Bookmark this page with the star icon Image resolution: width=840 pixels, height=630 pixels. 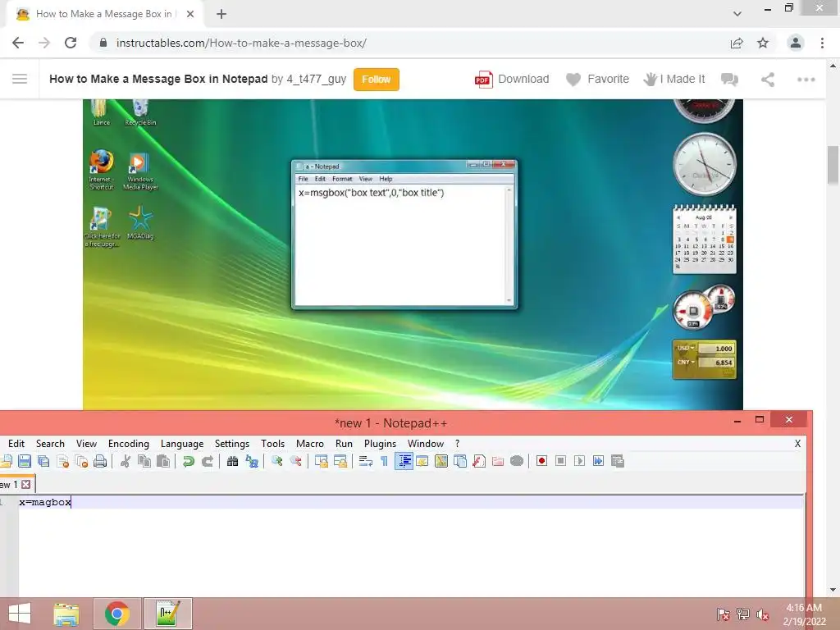tap(763, 43)
